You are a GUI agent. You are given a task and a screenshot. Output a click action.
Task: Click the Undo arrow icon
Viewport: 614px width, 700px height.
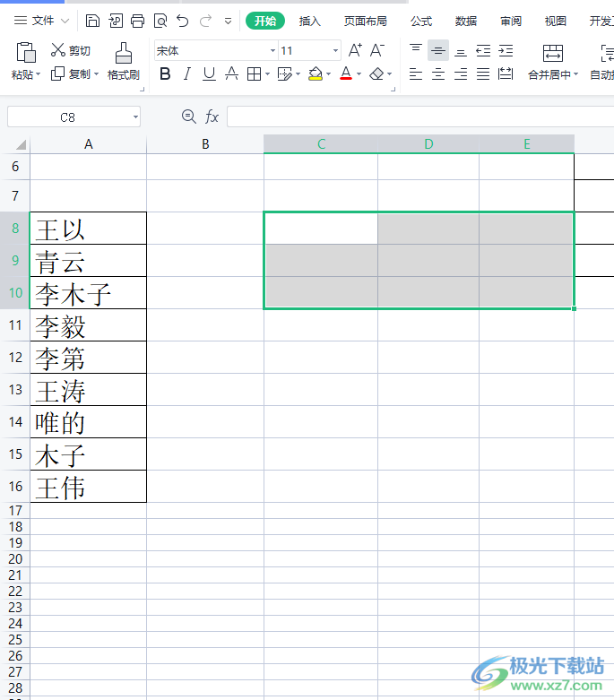point(182,21)
